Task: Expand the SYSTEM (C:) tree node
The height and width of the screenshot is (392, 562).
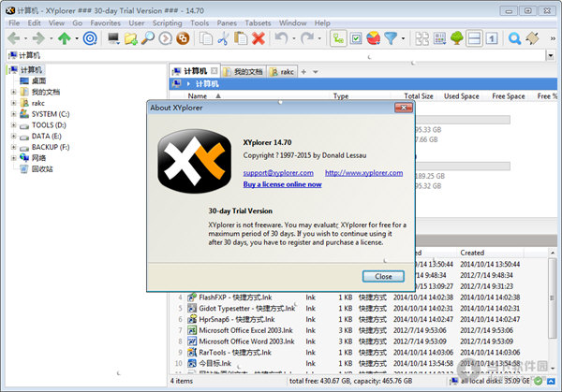Action: pos(14,114)
